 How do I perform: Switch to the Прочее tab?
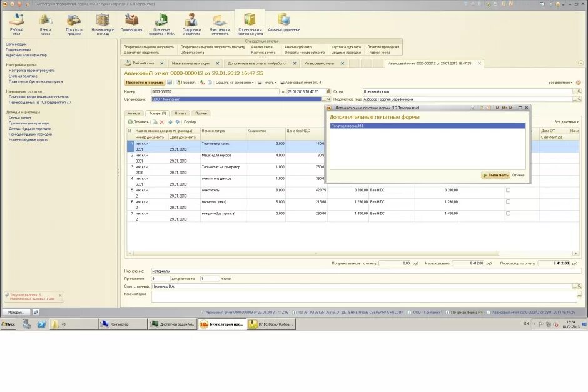coord(201,113)
